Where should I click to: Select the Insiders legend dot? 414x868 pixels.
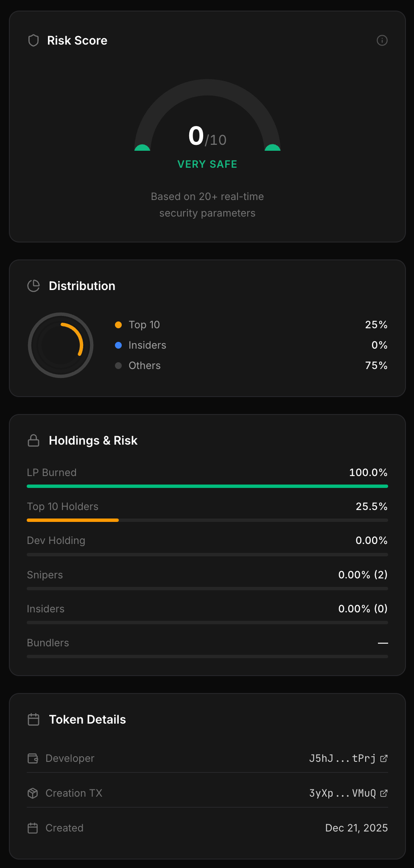point(118,345)
